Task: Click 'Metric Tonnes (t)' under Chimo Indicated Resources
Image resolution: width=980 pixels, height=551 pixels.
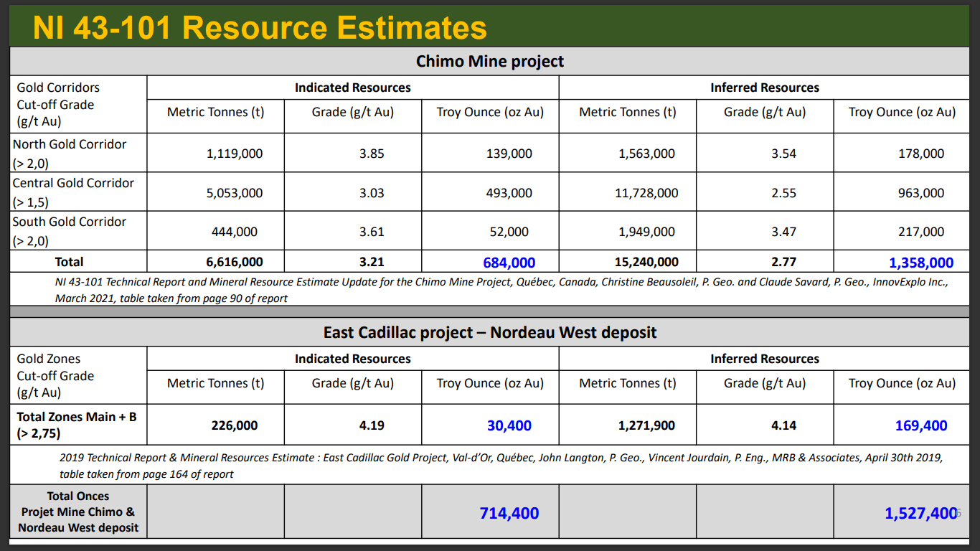Action: [216, 112]
